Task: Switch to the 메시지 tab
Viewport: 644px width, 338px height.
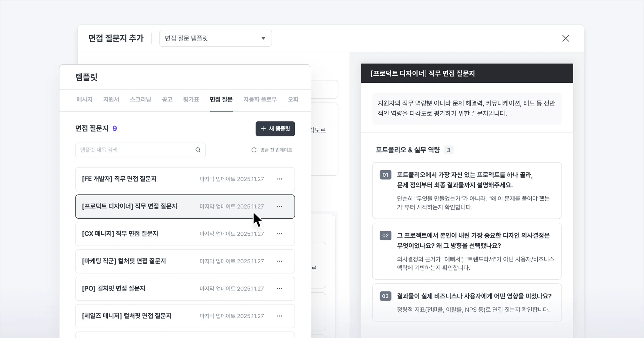Action: click(84, 99)
